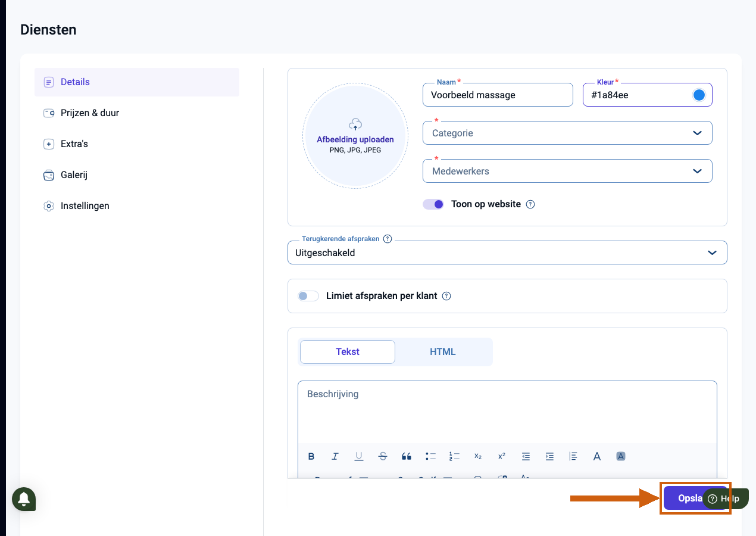Open text alignment options
Viewport: 756px width, 536px height.
pos(573,457)
